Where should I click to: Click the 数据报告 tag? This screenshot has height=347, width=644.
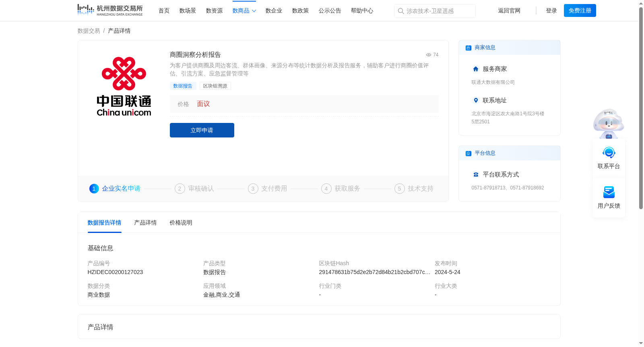(x=183, y=86)
